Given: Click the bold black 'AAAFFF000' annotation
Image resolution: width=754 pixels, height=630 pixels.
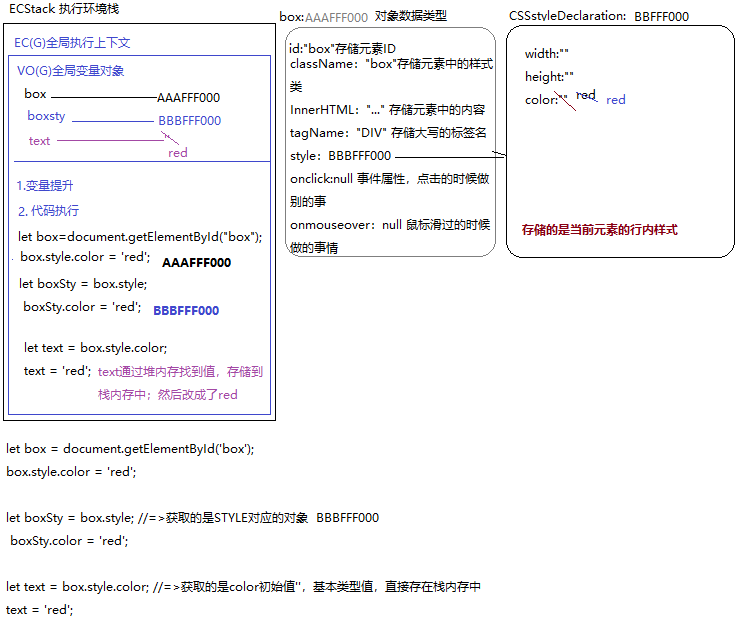Looking at the screenshot, I should coord(196,263).
